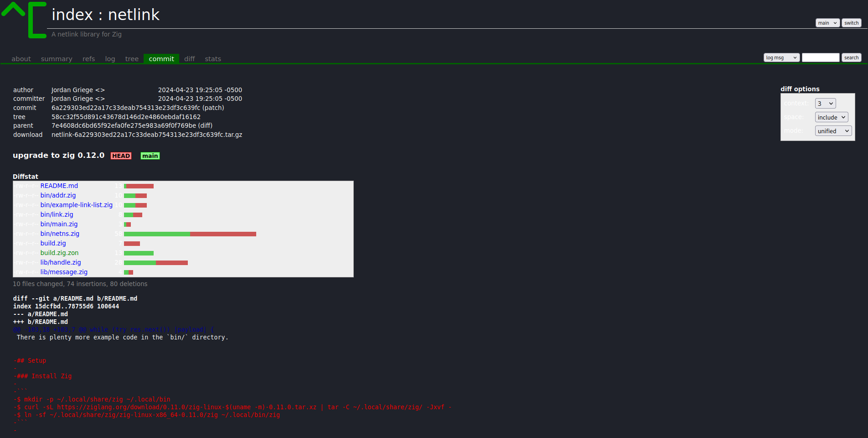868x438 pixels.
Task: Click the 10 files changed summary text
Action: point(80,284)
